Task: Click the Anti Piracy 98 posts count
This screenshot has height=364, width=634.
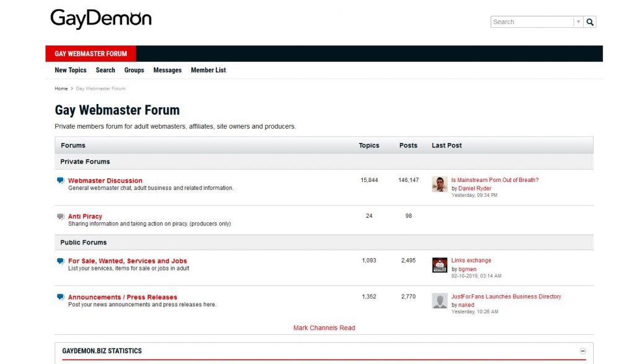Action: point(409,216)
